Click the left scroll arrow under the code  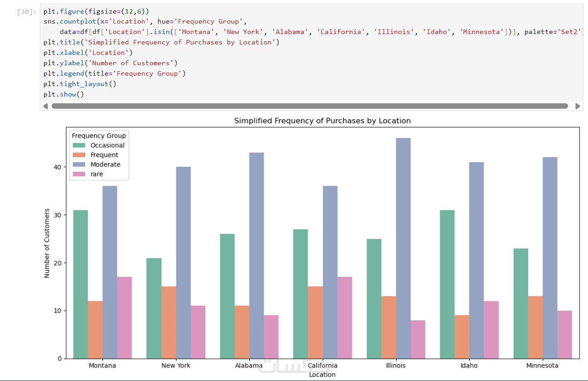(45, 106)
